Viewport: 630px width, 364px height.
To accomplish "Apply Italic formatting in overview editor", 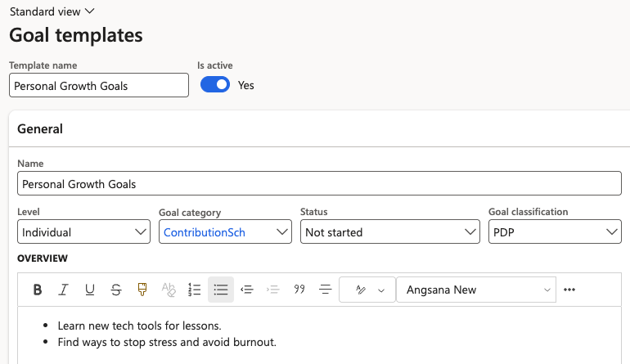I will (x=64, y=290).
